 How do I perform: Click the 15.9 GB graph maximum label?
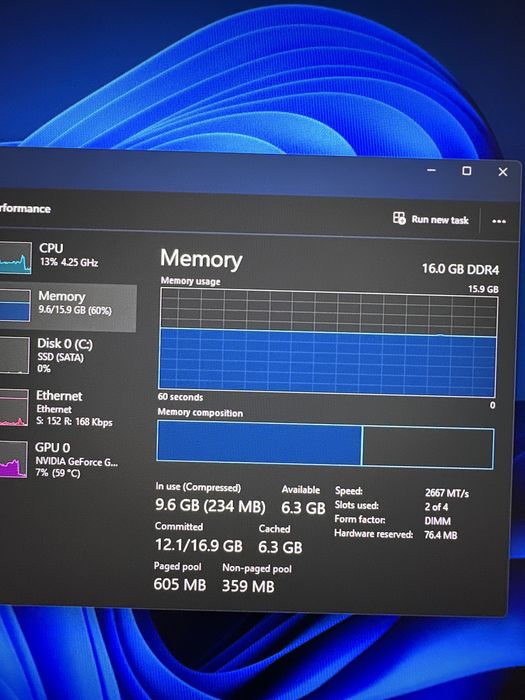coord(483,289)
